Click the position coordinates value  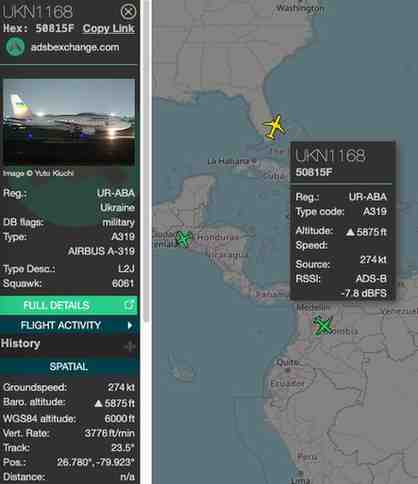[96, 462]
